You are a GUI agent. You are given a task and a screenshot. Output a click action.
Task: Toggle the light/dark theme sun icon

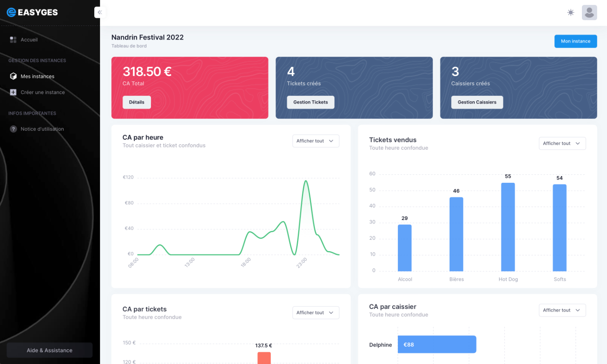click(571, 13)
